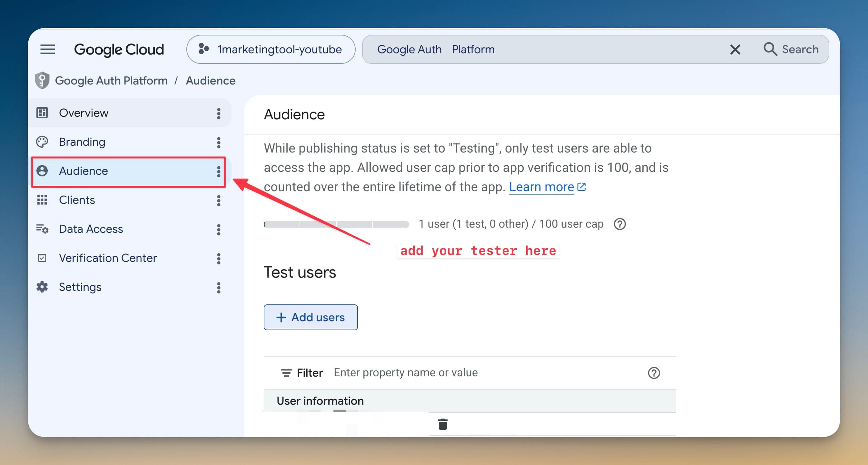Viewport: 868px width, 465px height.
Task: Clear the search box with X
Action: (x=735, y=50)
